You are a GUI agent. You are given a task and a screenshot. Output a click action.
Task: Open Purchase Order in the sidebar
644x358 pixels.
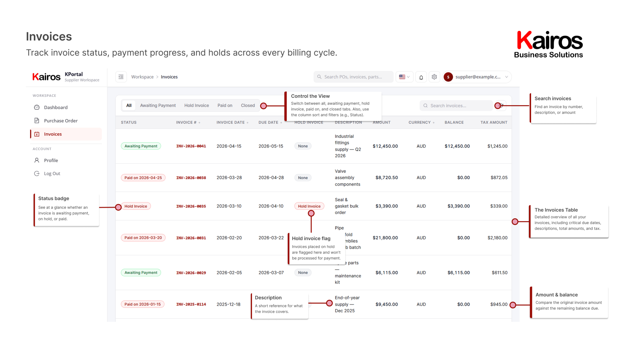click(66, 121)
